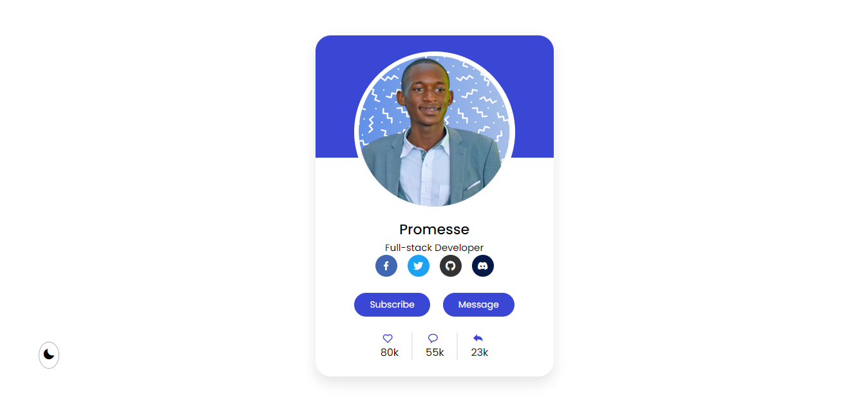868x399 pixels.
Task: Click the circular profile photo
Action: [x=435, y=131]
